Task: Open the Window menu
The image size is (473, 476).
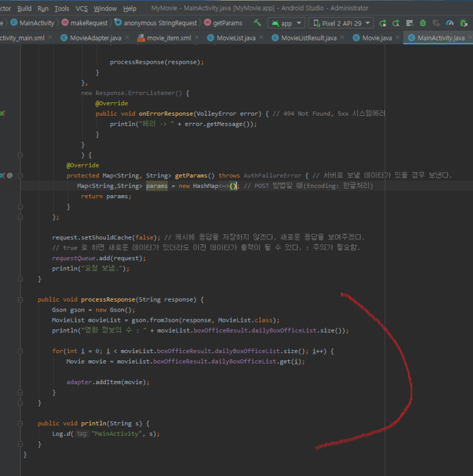Action: pos(105,9)
